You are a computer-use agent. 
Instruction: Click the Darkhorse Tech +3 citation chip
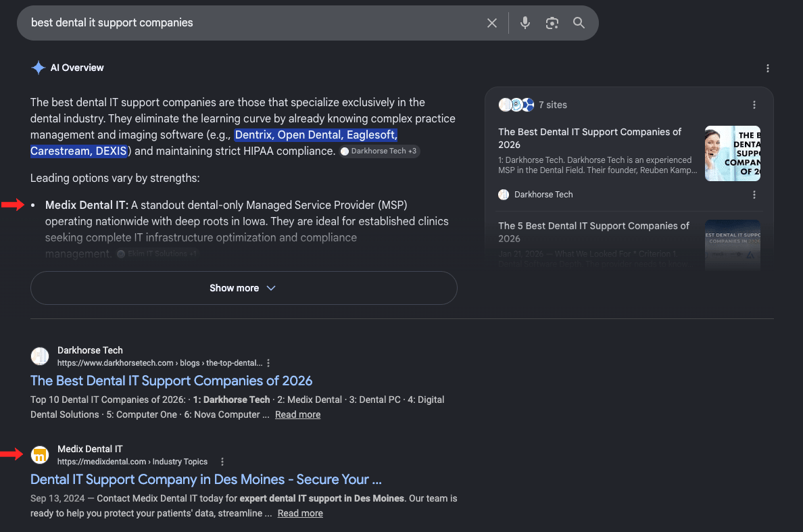point(379,151)
